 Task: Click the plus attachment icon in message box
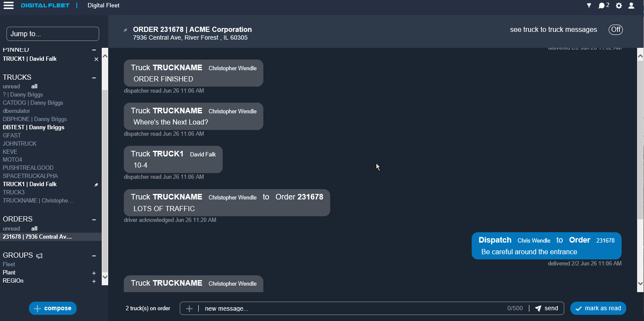(x=189, y=309)
